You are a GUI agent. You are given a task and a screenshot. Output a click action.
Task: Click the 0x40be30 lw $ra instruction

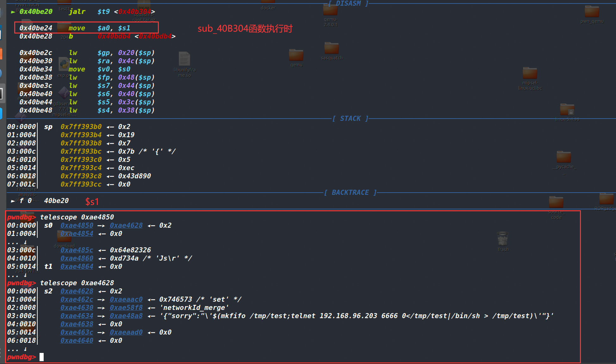(x=87, y=61)
